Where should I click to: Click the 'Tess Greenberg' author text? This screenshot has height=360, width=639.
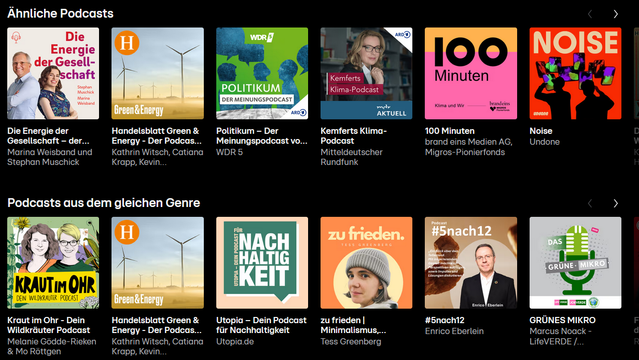point(351,342)
